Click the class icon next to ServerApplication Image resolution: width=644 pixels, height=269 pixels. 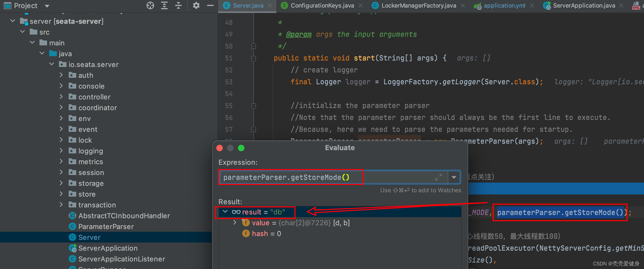point(72,248)
